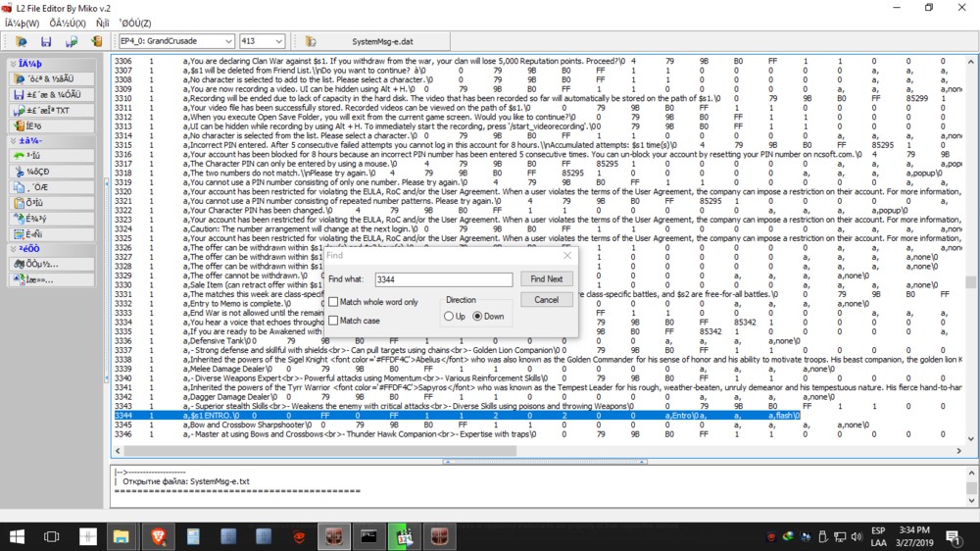Click the green undo arrow sidebar button
980x551 pixels.
pos(53,156)
